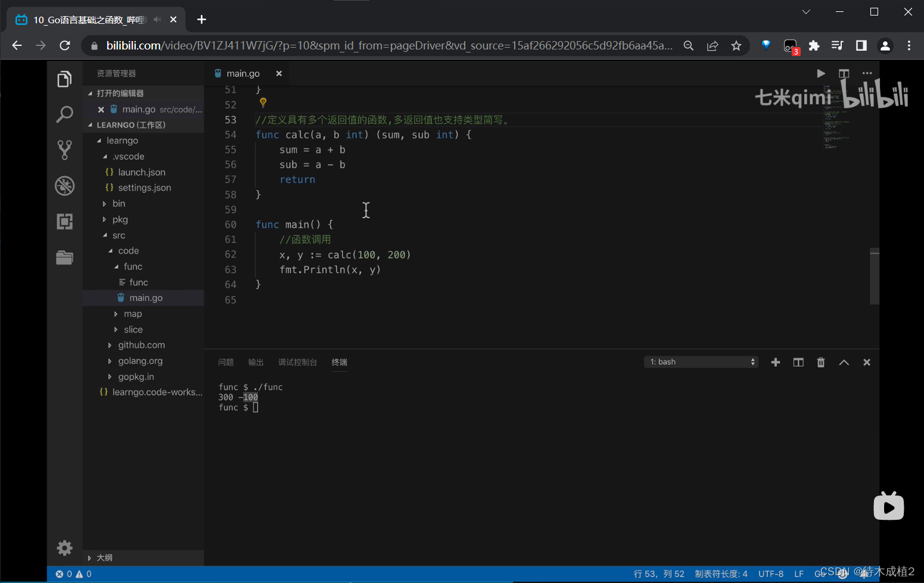
Task: Open editor more actions ellipsis menu
Action: point(867,73)
